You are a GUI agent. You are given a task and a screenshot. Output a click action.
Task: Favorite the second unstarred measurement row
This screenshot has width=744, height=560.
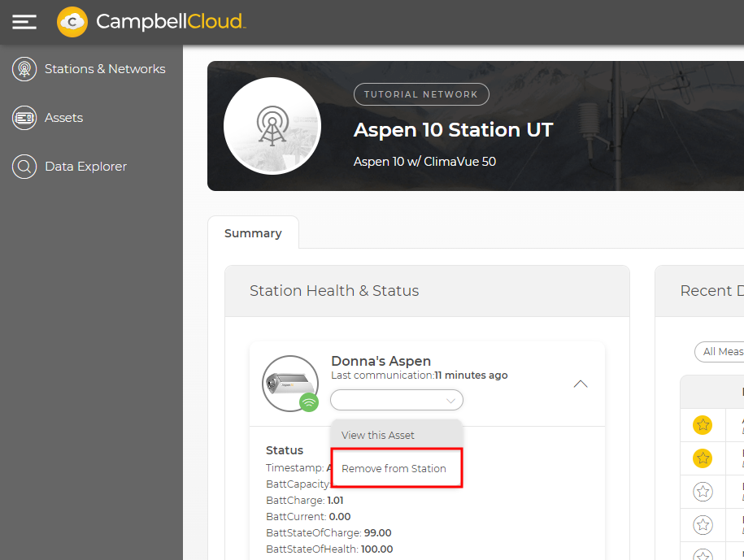pyautogui.click(x=703, y=524)
